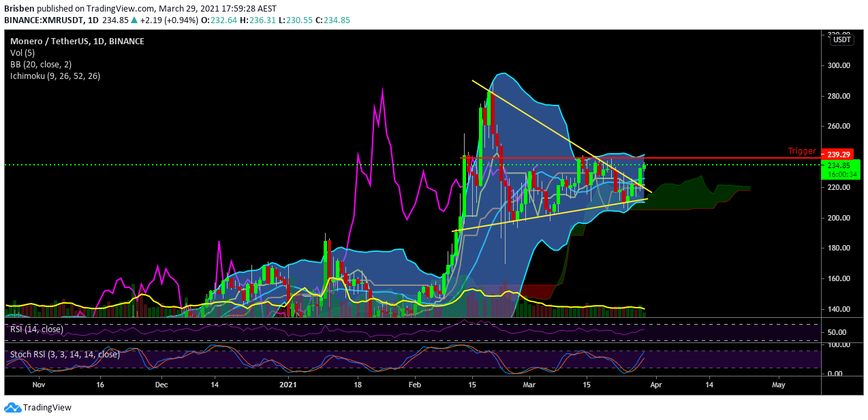
Task: Open the TradingView wordmark link
Action: [x=47, y=408]
